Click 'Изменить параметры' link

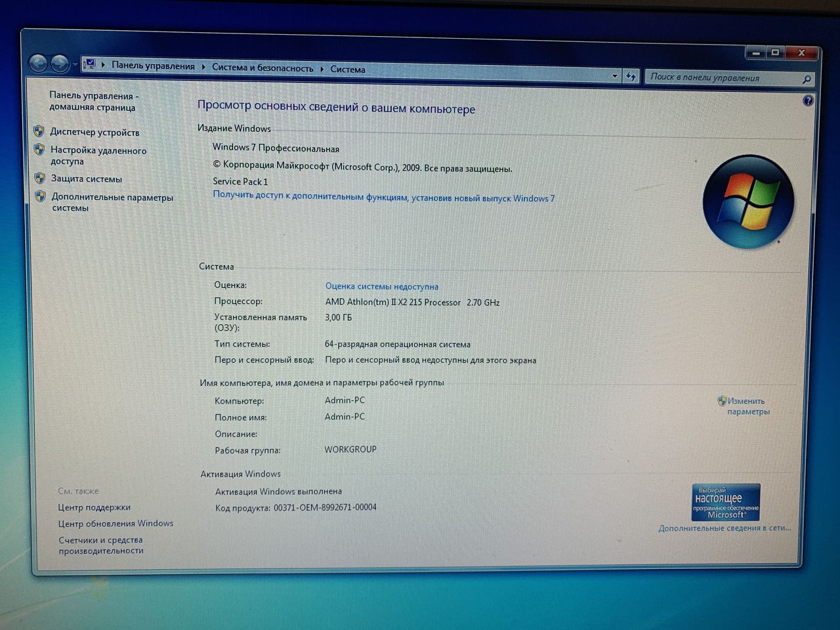[x=748, y=406]
